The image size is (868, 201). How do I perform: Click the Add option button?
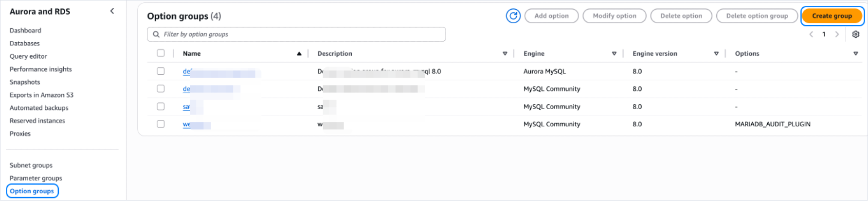[x=551, y=16]
